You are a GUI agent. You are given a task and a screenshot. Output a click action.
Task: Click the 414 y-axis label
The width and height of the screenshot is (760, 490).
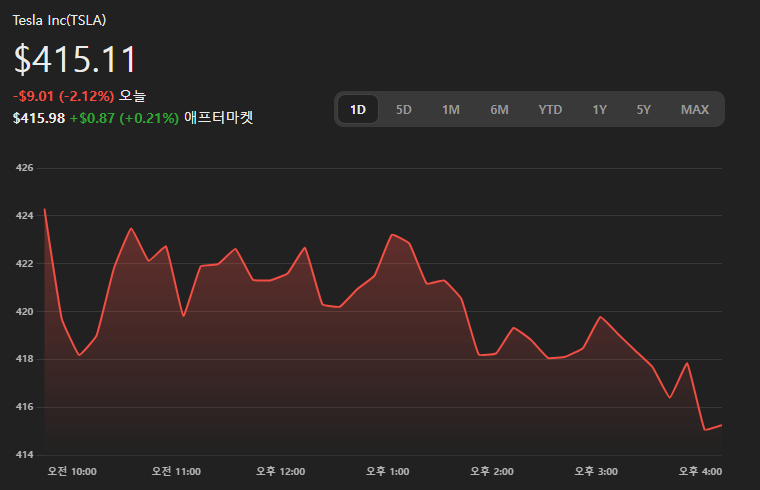[24, 455]
